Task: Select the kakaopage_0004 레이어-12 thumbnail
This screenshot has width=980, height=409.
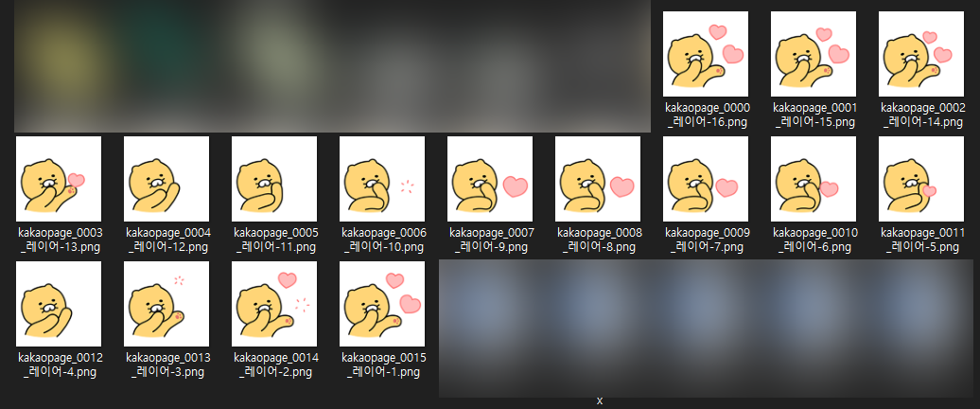Action: 166,179
